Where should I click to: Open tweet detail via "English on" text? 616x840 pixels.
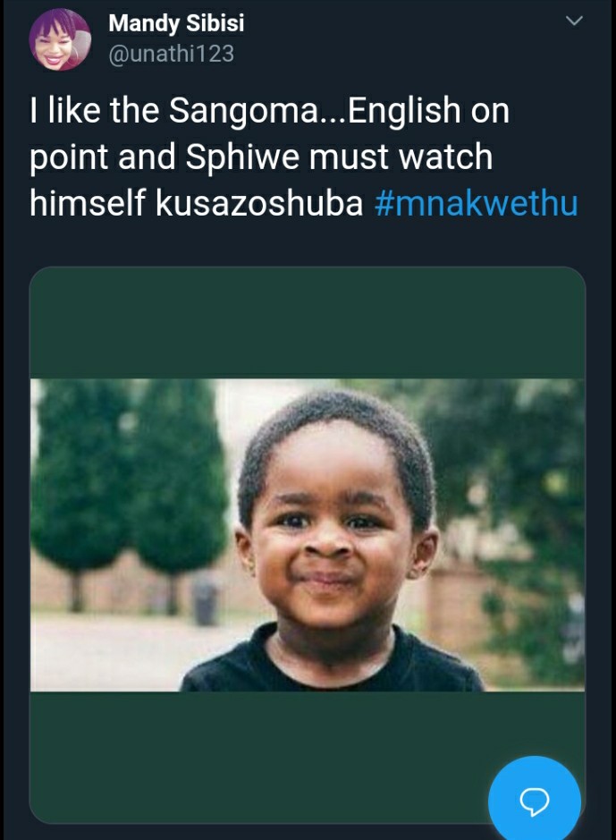[x=428, y=110]
